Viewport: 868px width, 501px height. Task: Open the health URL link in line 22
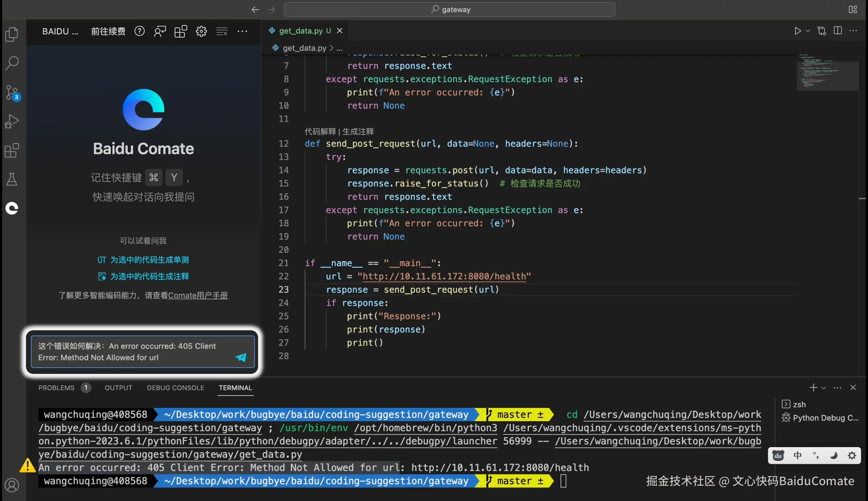[444, 276]
